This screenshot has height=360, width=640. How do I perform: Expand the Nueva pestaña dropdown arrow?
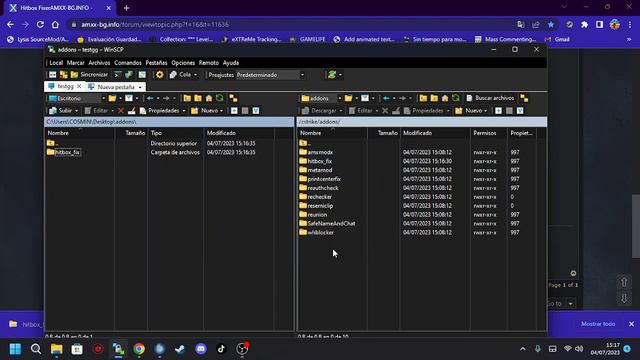[140, 87]
